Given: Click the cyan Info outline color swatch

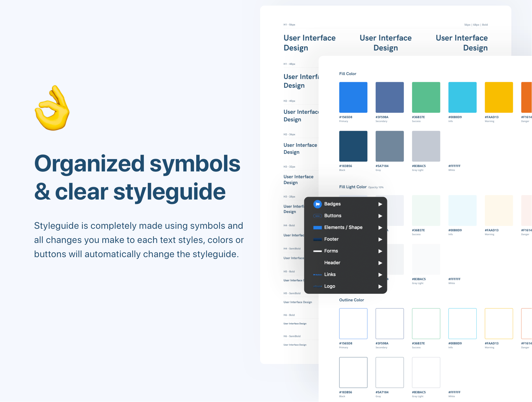Looking at the screenshot, I should [x=462, y=324].
